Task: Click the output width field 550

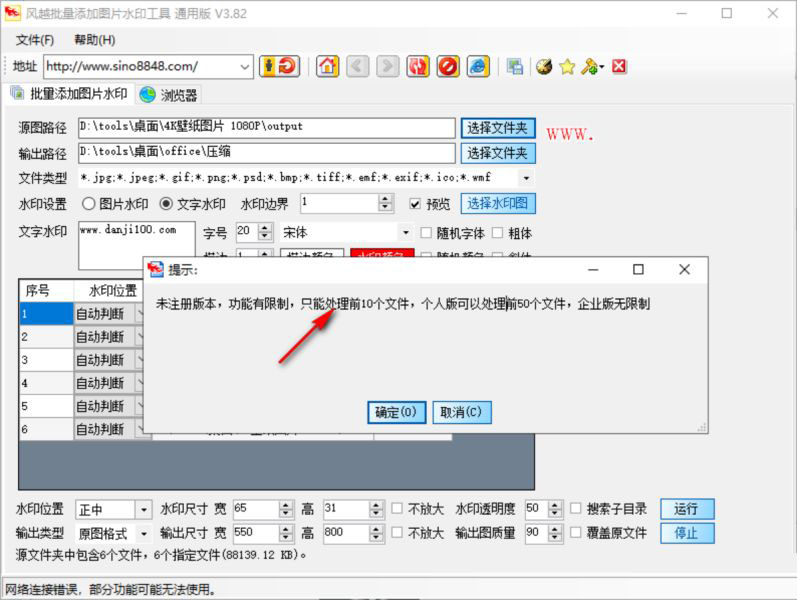Action: coord(256,532)
